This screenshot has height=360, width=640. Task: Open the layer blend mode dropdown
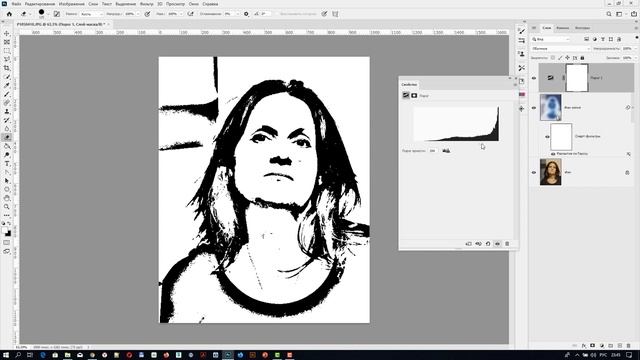tap(561, 49)
